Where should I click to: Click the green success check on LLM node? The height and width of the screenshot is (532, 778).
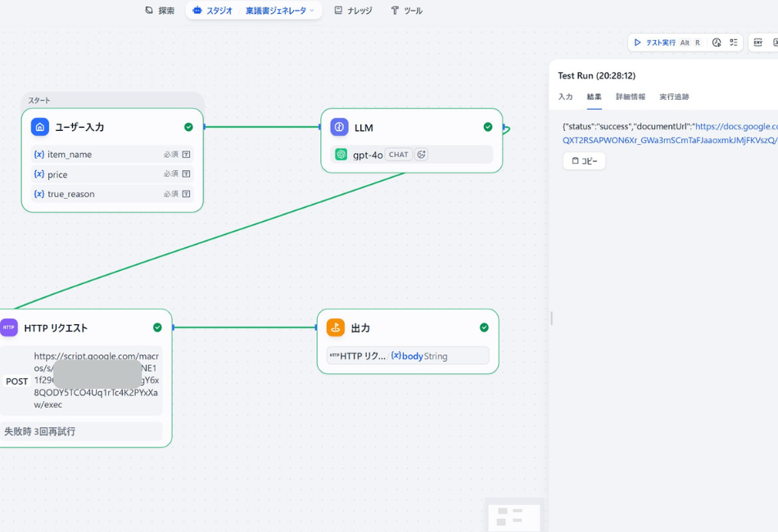[x=488, y=127]
